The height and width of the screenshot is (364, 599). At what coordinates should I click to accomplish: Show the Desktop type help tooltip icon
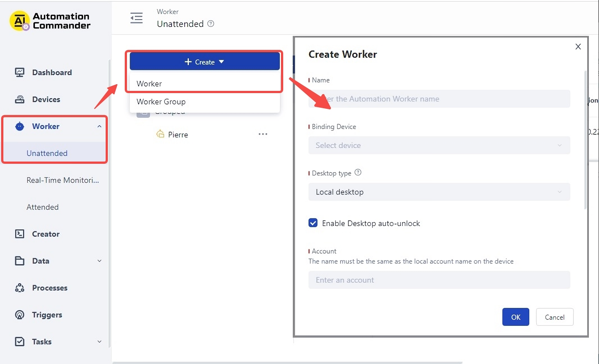pyautogui.click(x=358, y=172)
